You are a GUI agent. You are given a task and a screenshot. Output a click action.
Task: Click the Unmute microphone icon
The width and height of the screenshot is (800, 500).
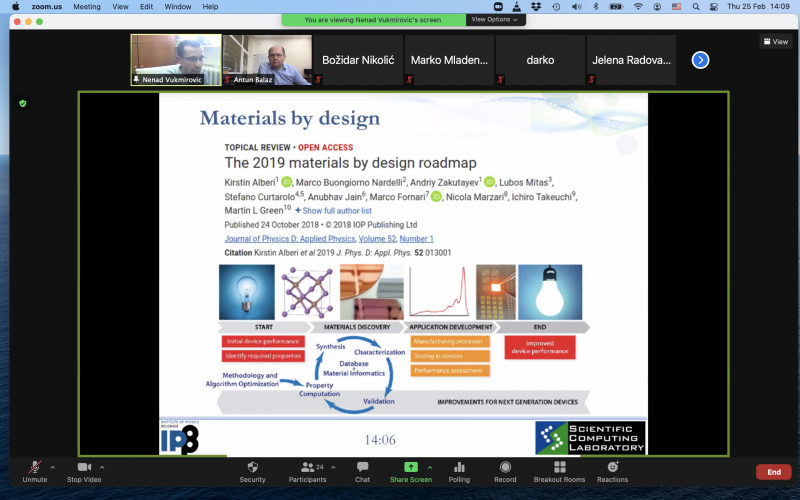click(34, 467)
